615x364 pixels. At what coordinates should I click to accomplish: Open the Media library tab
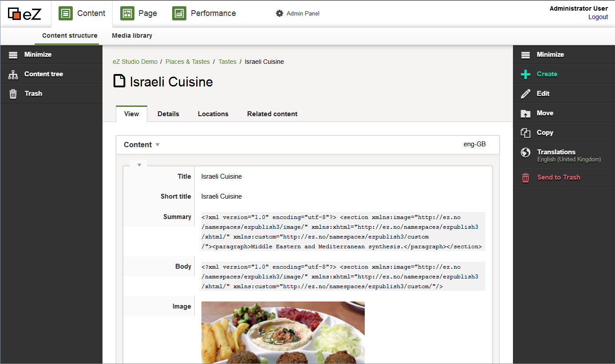click(x=132, y=36)
